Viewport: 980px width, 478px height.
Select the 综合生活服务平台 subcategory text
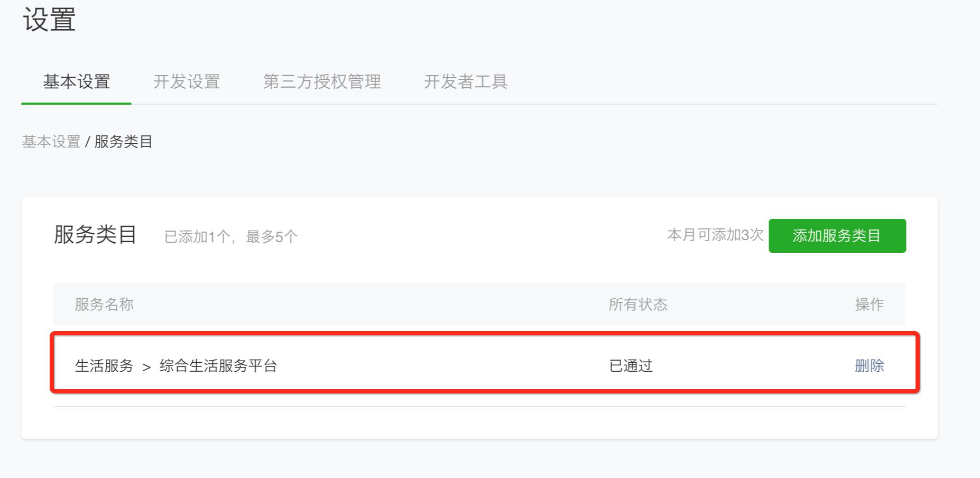coord(218,365)
